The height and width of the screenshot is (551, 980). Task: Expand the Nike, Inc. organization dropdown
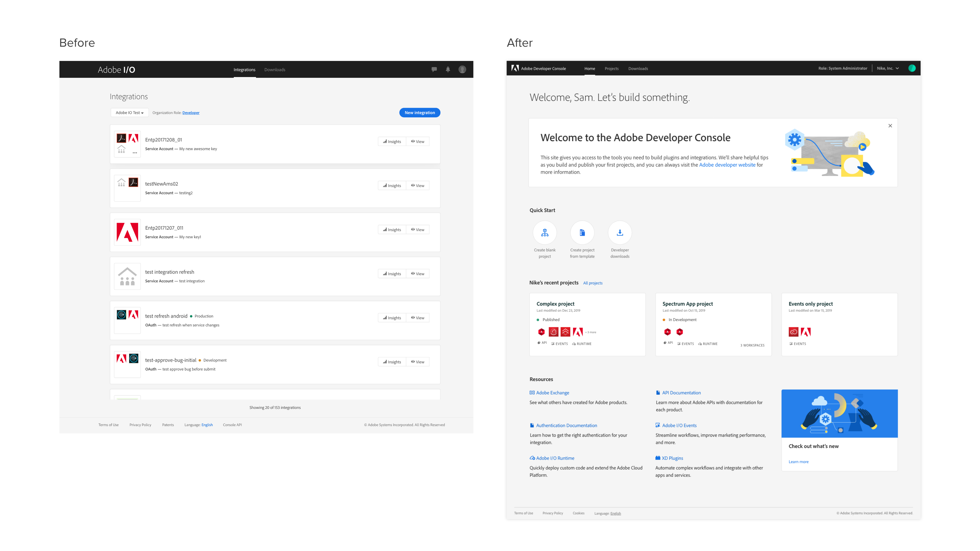click(x=888, y=68)
